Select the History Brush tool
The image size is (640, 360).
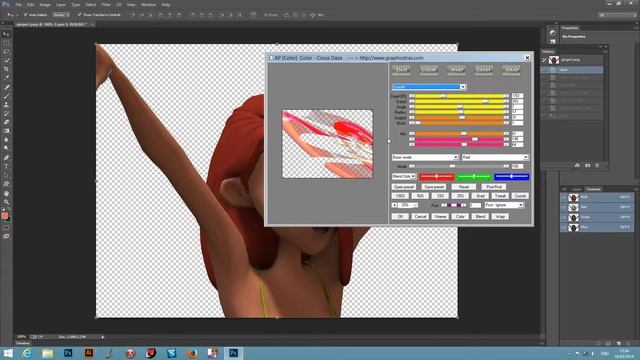(6, 113)
